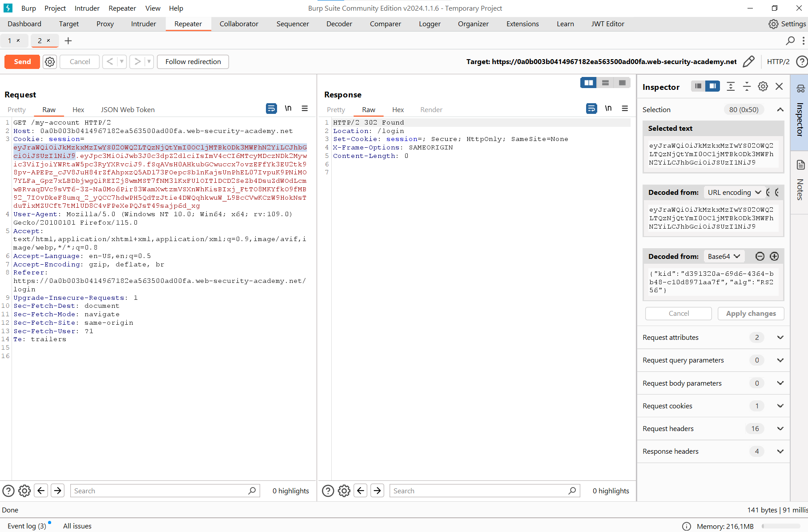808x532 pixels.
Task: Open the URL encoding decode dropdown
Action: [734, 193]
